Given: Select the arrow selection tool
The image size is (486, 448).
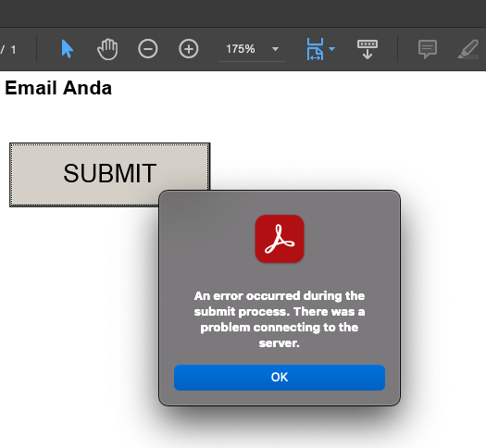Looking at the screenshot, I should pyautogui.click(x=68, y=49).
